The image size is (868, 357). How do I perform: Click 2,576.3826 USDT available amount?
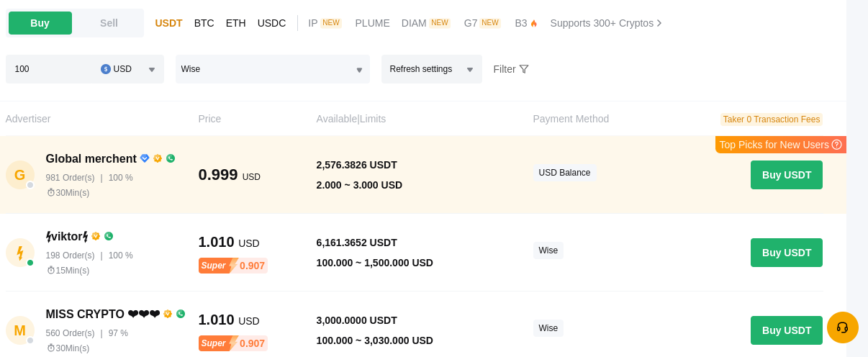(x=356, y=165)
